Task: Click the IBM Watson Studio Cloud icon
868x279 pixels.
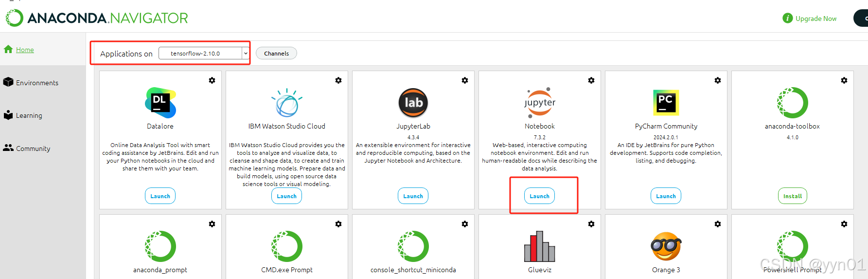Action: click(287, 103)
